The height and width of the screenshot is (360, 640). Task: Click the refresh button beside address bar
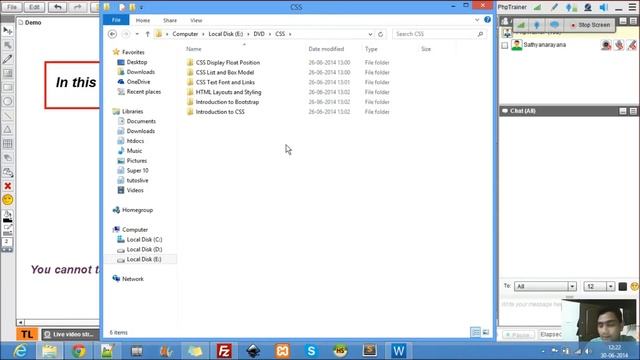[380, 34]
